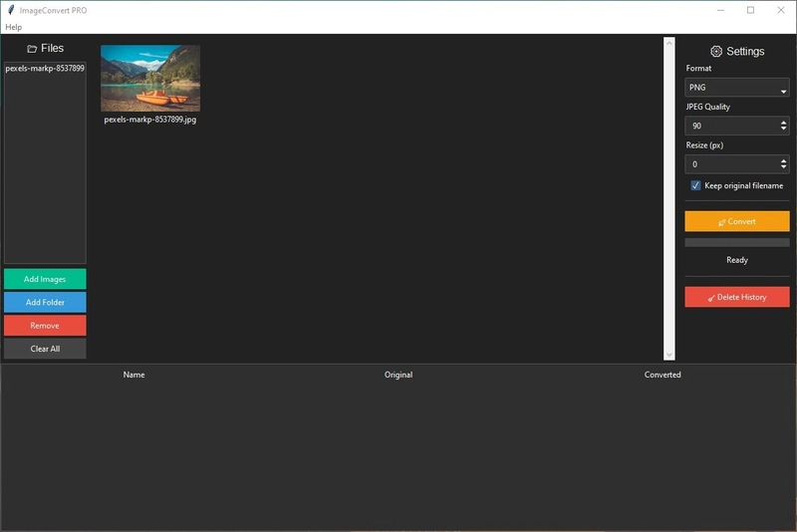The height and width of the screenshot is (532, 797).
Task: Click the green Add Images button
Action: 45,279
